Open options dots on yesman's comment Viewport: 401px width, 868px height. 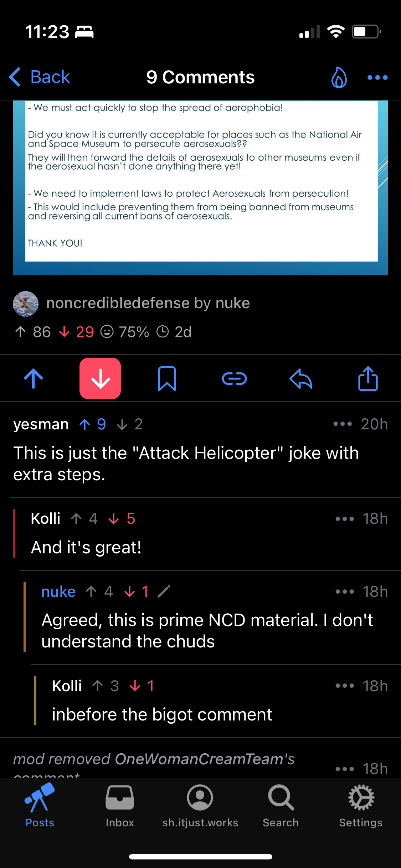pyautogui.click(x=343, y=424)
